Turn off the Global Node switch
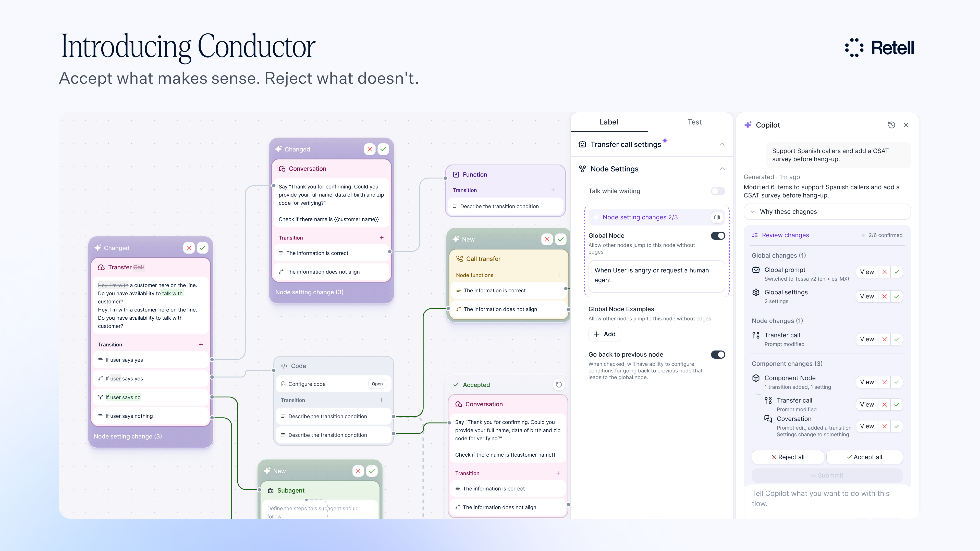This screenshot has height=551, width=980. point(718,236)
